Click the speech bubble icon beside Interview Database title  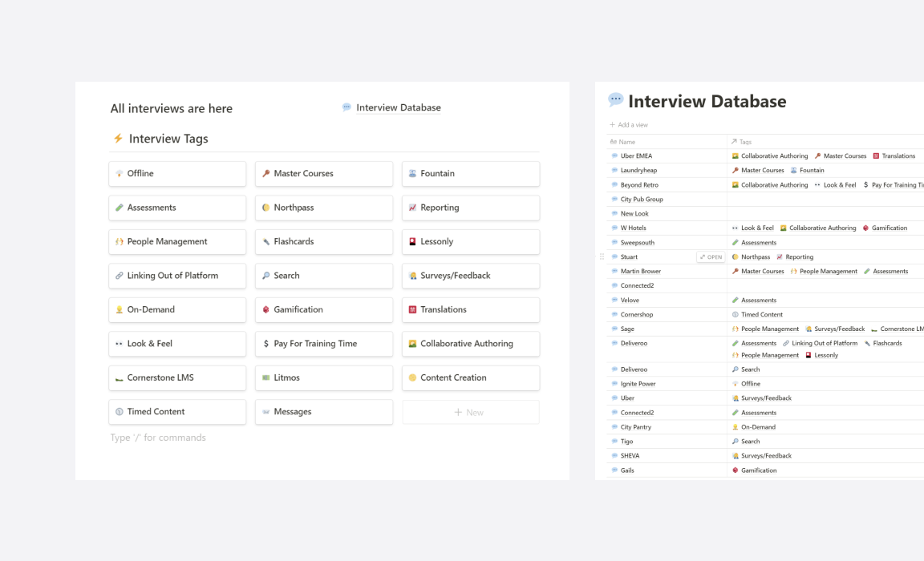point(616,99)
